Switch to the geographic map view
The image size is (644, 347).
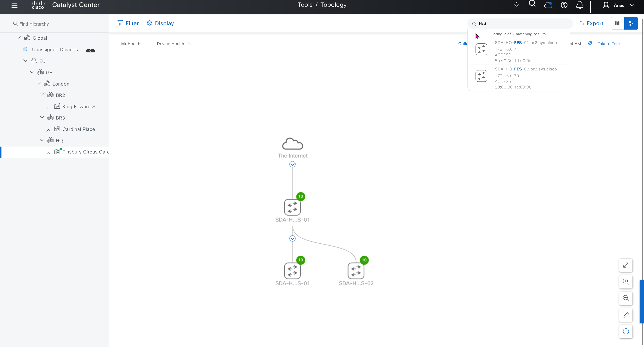[617, 23]
